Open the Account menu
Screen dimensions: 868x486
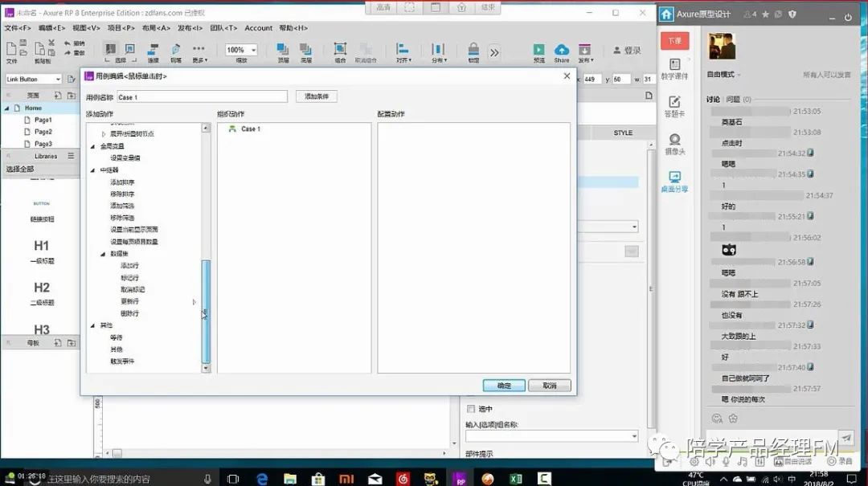coord(259,27)
